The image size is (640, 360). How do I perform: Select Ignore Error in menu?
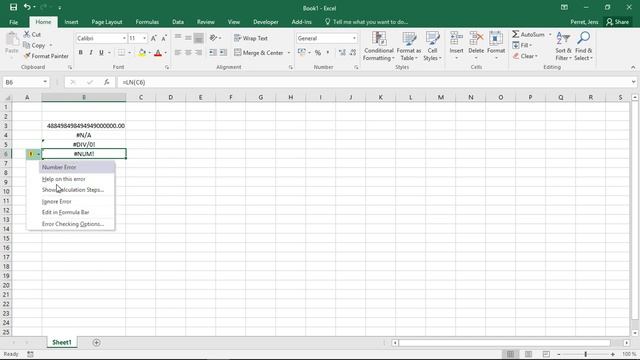(57, 202)
